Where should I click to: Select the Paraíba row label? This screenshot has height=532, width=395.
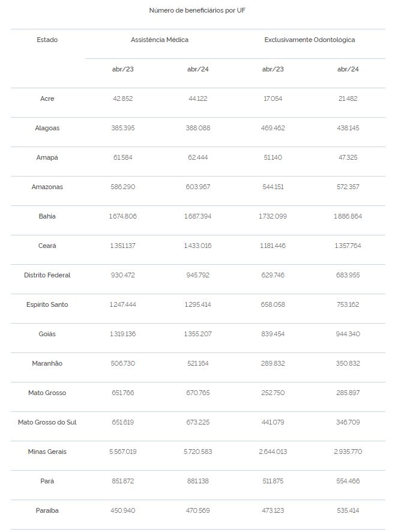[47, 510]
